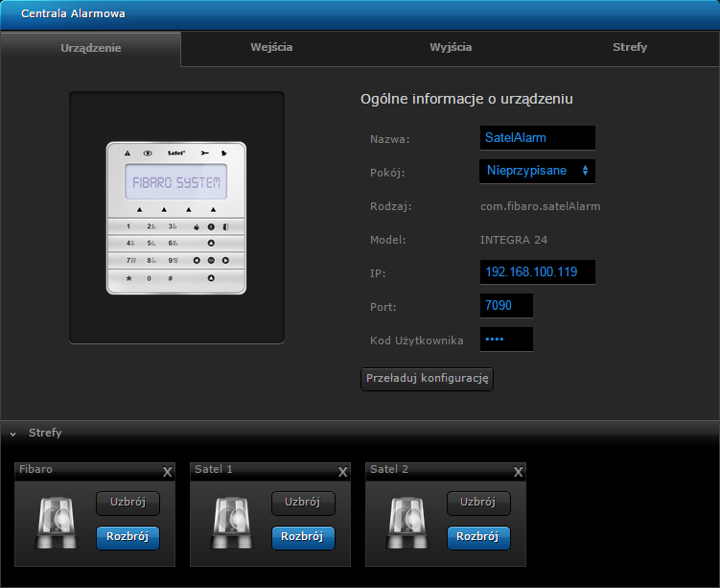Arm Satel 1 zone with Uzbrój

pos(303,503)
